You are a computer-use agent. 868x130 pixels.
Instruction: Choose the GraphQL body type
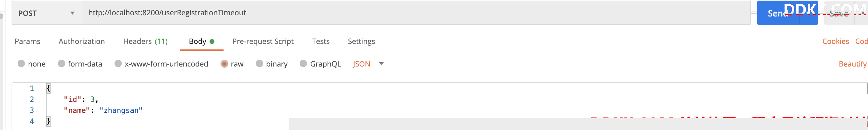pos(303,63)
